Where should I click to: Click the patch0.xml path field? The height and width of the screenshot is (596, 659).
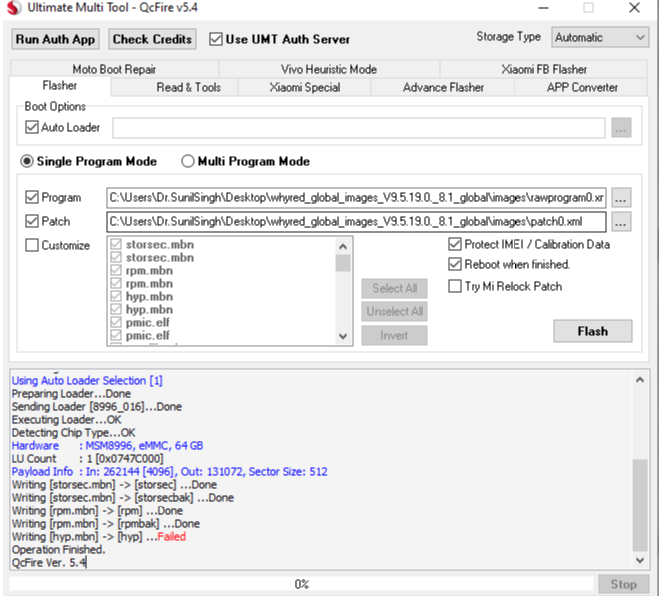(356, 222)
